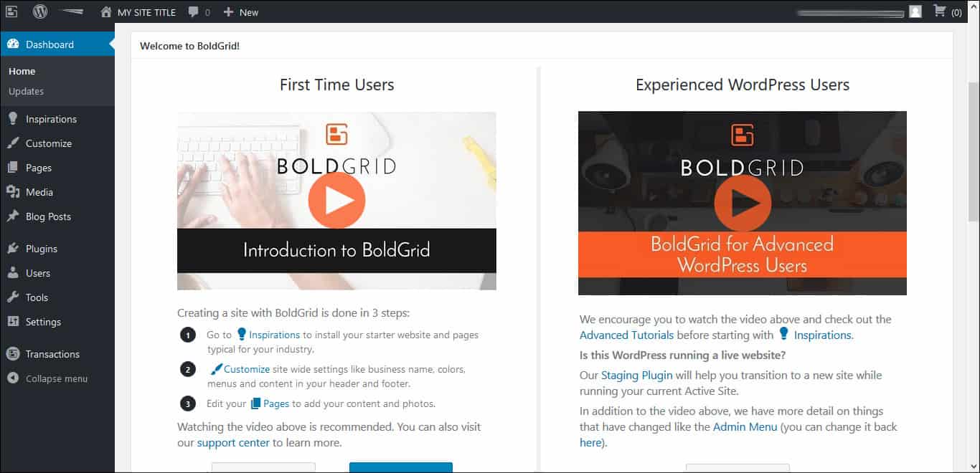The width and height of the screenshot is (980, 473).
Task: Click the Tools wrench icon in sidebar
Action: (x=13, y=297)
